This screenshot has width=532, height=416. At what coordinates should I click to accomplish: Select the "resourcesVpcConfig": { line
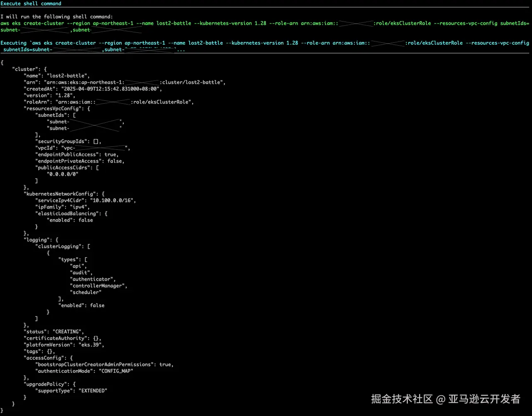(x=57, y=109)
